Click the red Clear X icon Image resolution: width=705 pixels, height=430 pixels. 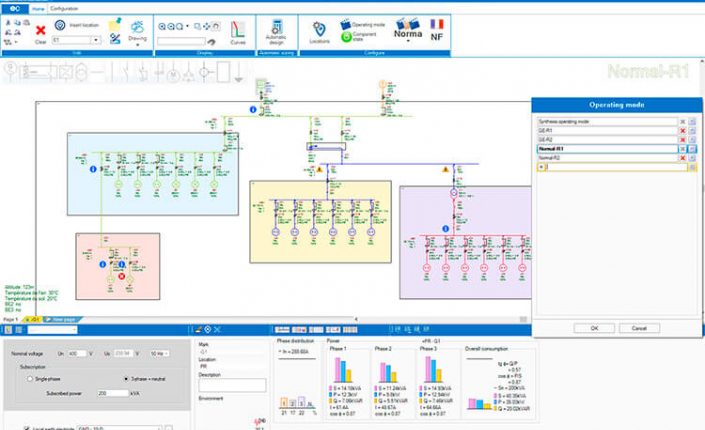point(40,30)
